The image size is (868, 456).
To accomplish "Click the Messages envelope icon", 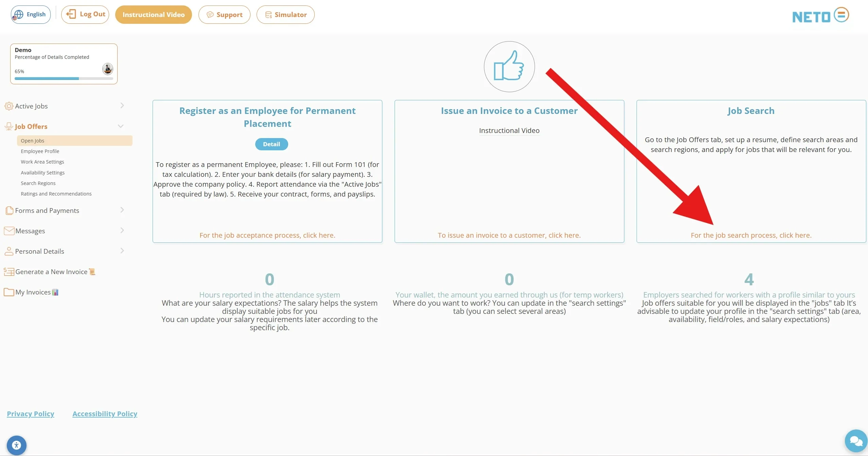I will tap(9, 231).
